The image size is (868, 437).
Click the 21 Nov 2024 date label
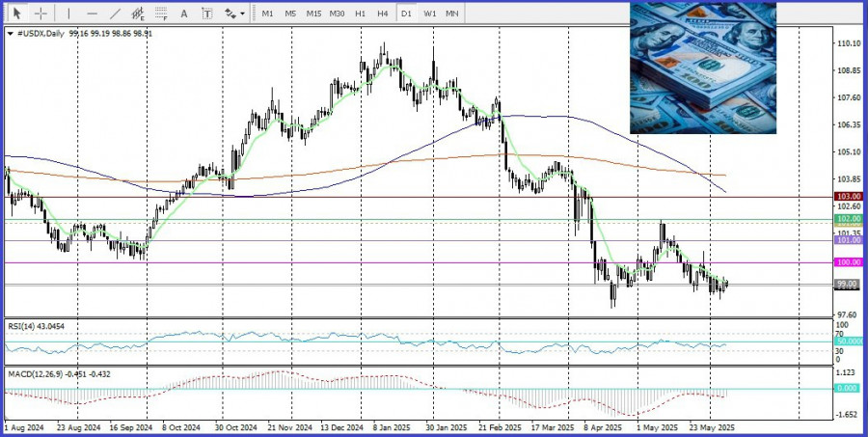287,428
